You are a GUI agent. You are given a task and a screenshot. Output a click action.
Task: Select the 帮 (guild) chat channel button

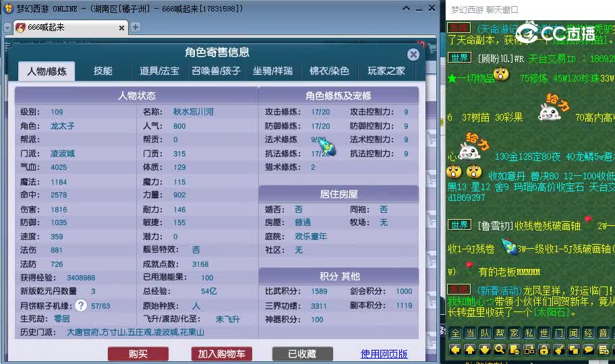tap(500, 333)
